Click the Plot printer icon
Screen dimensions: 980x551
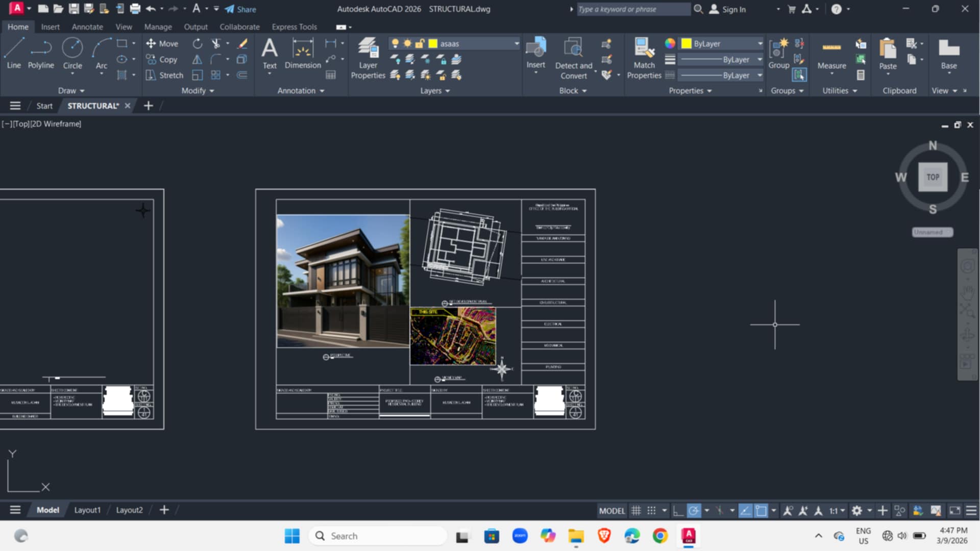coord(135,9)
